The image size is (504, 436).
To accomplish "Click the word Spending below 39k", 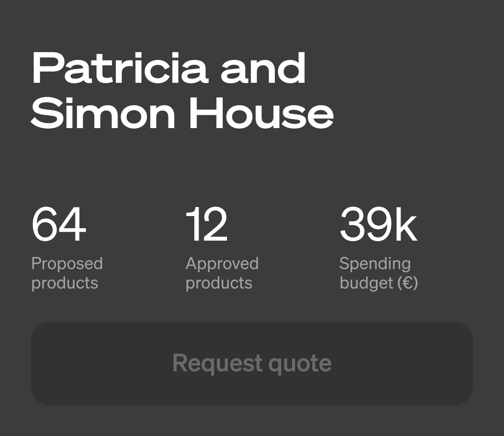I will (x=375, y=263).
